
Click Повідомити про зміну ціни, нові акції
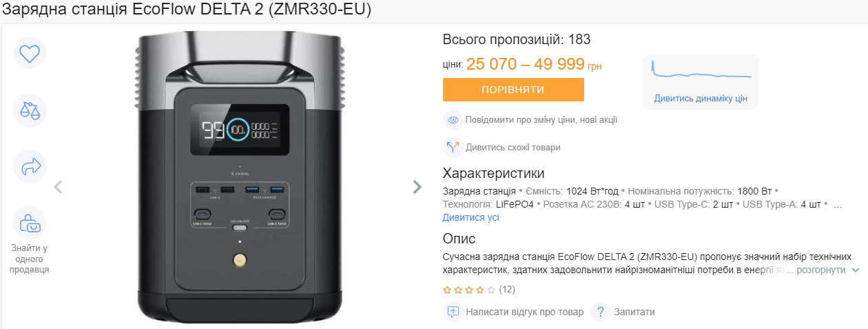[541, 119]
